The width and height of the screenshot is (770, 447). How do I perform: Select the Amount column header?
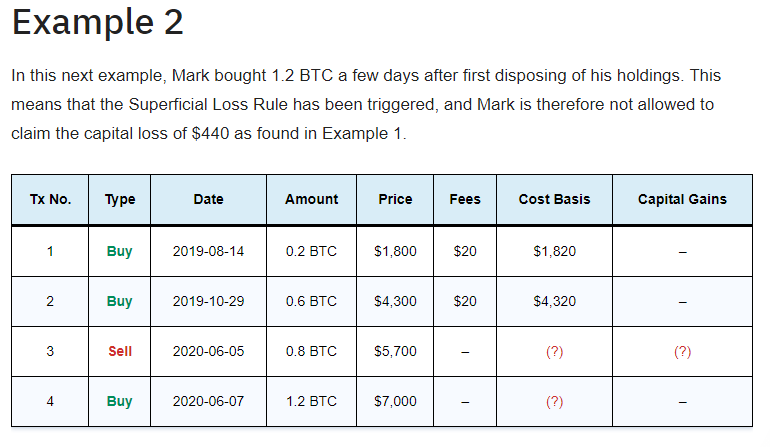pyautogui.click(x=311, y=199)
